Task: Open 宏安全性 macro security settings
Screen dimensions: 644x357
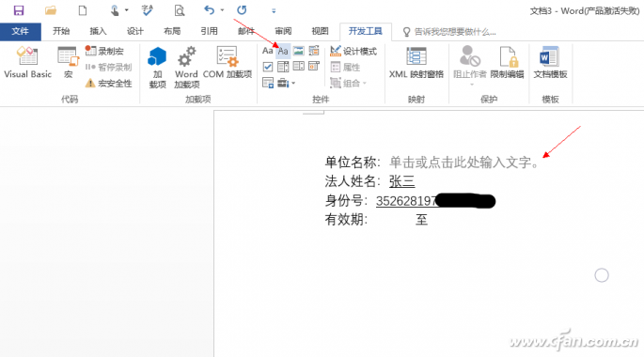Action: point(108,84)
